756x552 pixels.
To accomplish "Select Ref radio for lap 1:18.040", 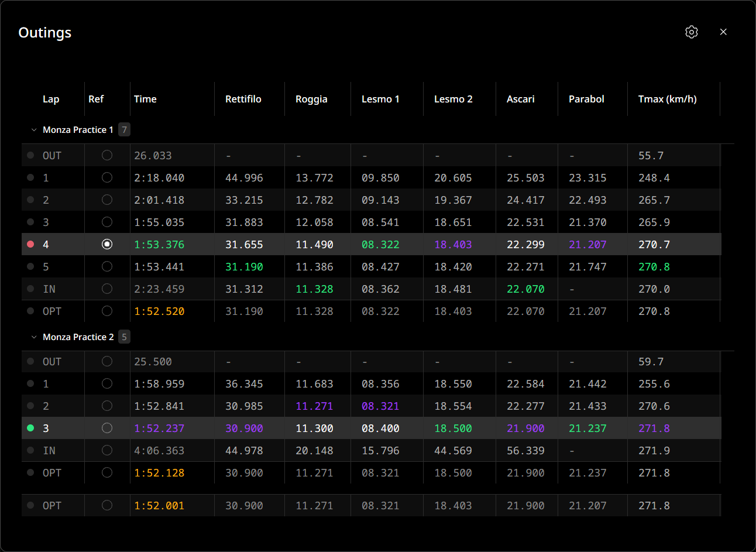I will point(107,177).
